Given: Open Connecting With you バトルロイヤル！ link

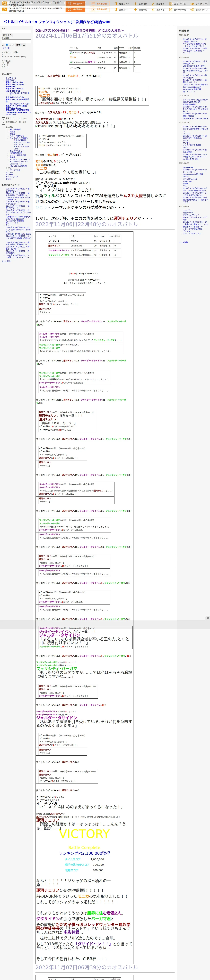Looking at the screenshot, I should pyautogui.click(x=18, y=113).
